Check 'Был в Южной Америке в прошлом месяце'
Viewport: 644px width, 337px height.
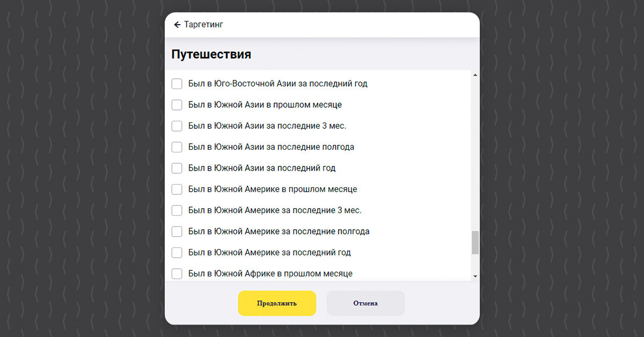(177, 189)
